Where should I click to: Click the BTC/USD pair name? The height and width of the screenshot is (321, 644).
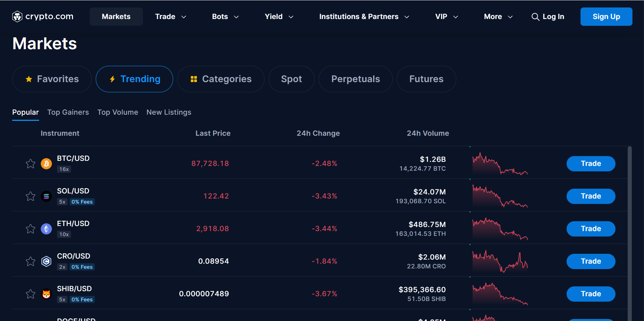pyautogui.click(x=73, y=158)
